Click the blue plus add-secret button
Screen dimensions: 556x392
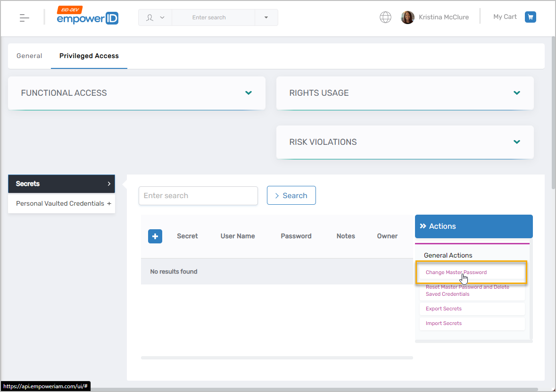155,236
